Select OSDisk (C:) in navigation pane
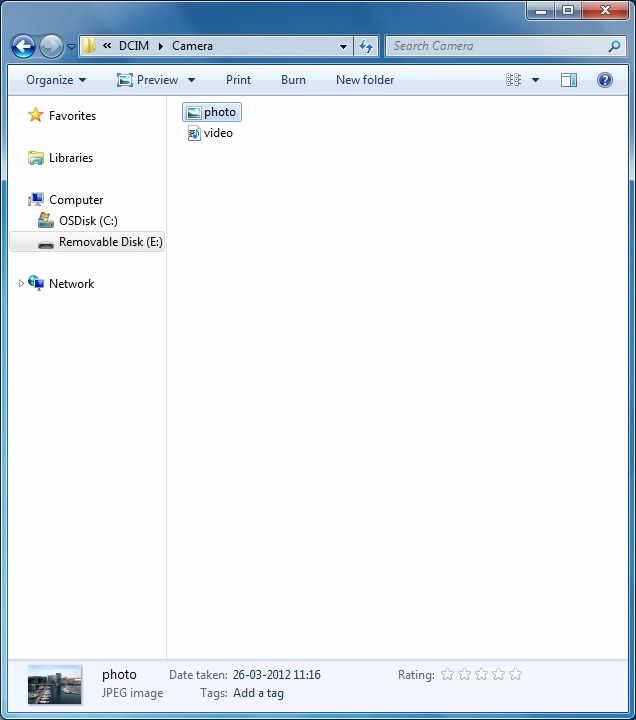Viewport: 636px width, 720px height. pyautogui.click(x=88, y=221)
